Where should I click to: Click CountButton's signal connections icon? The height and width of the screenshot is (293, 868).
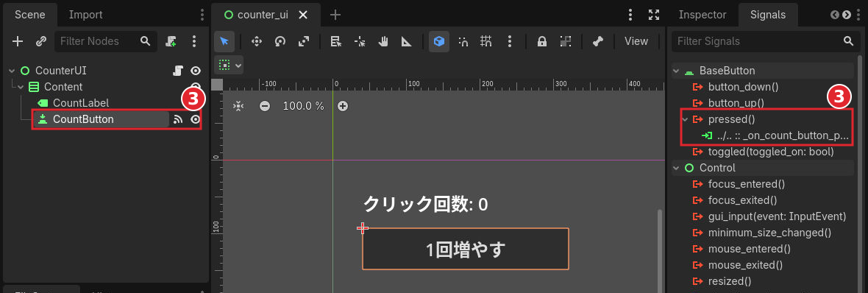178,119
